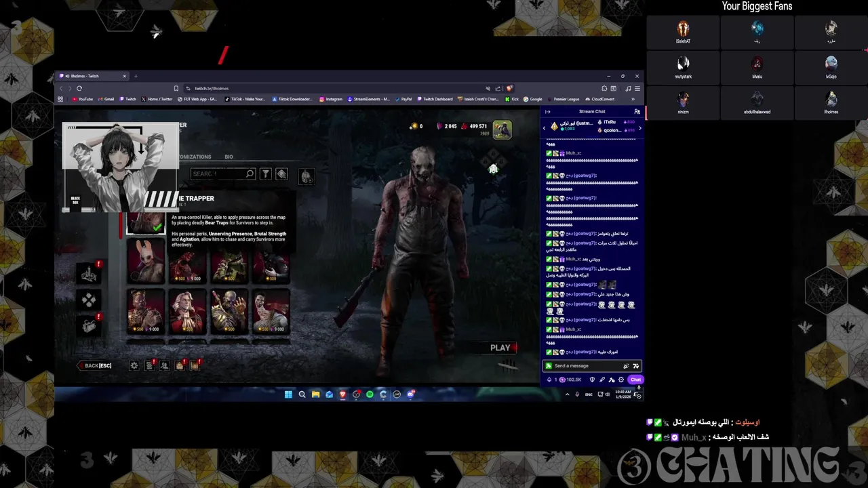This screenshot has width=868, height=488.
Task: Select the llholmes fan avatar
Action: 831,99
